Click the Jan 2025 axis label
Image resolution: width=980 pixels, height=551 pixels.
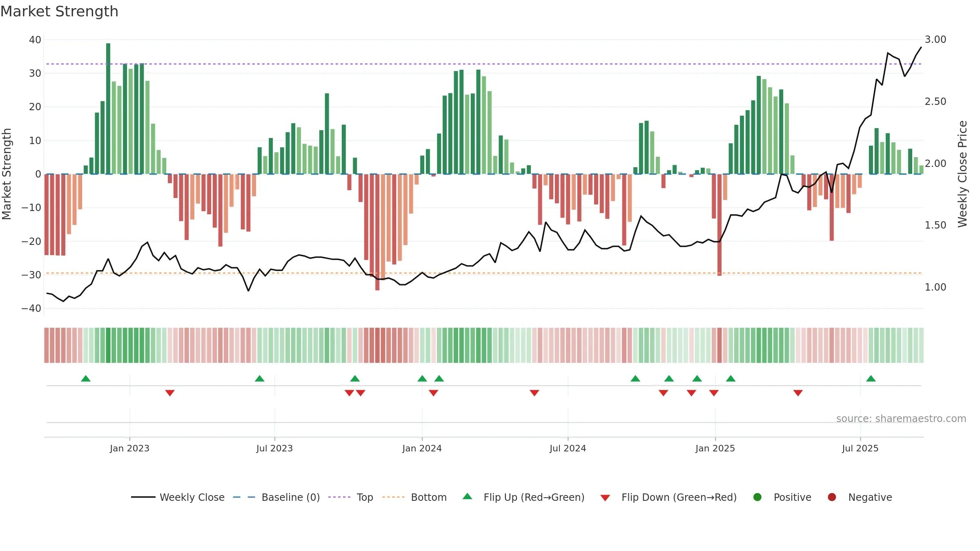coord(715,448)
